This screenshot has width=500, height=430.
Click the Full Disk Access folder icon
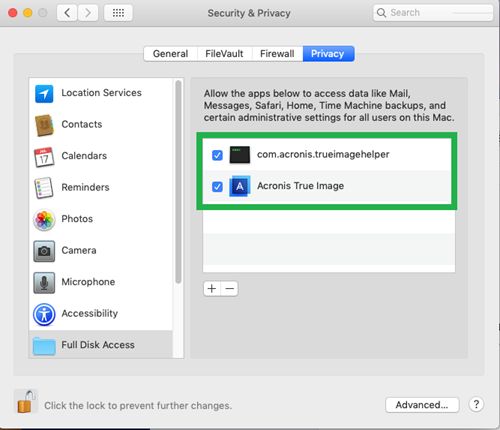(44, 346)
